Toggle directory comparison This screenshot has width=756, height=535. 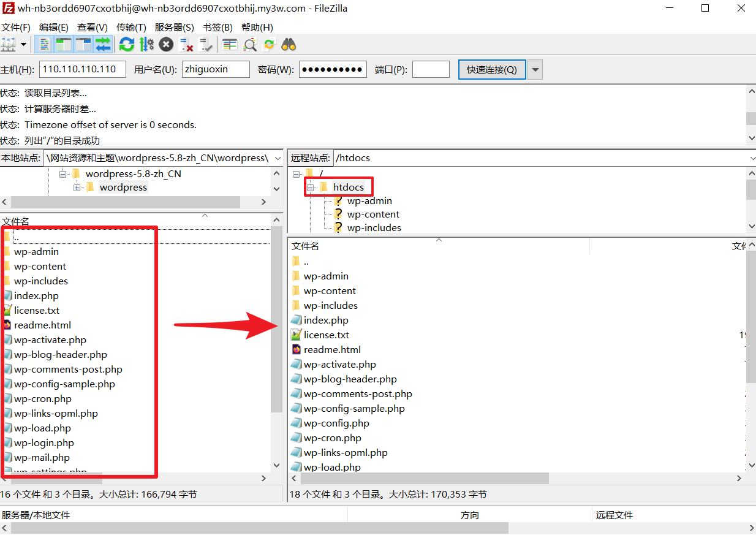click(249, 44)
